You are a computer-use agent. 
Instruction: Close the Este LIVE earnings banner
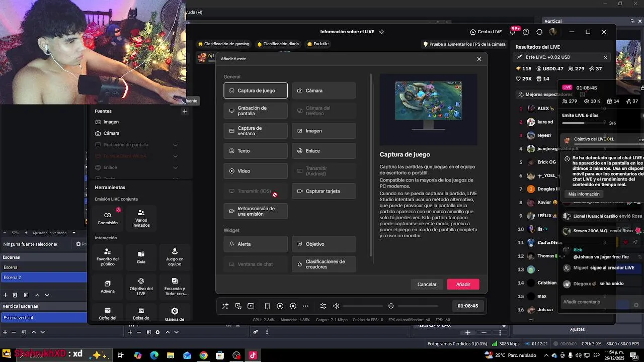605,57
